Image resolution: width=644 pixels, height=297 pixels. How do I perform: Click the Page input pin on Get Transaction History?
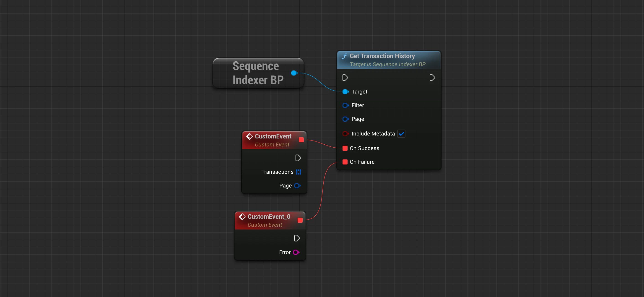point(345,119)
